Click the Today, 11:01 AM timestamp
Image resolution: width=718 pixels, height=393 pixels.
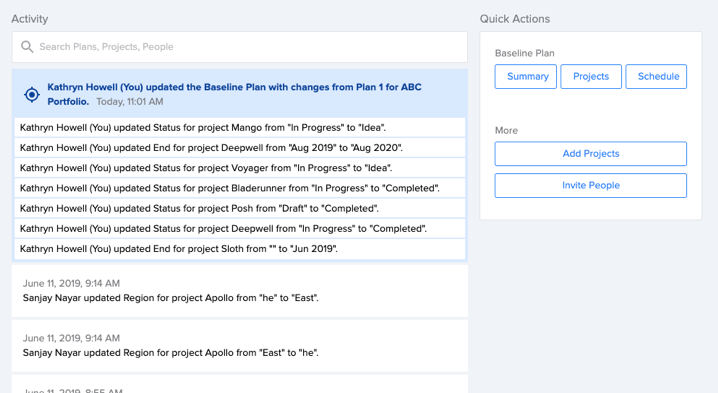click(x=130, y=102)
